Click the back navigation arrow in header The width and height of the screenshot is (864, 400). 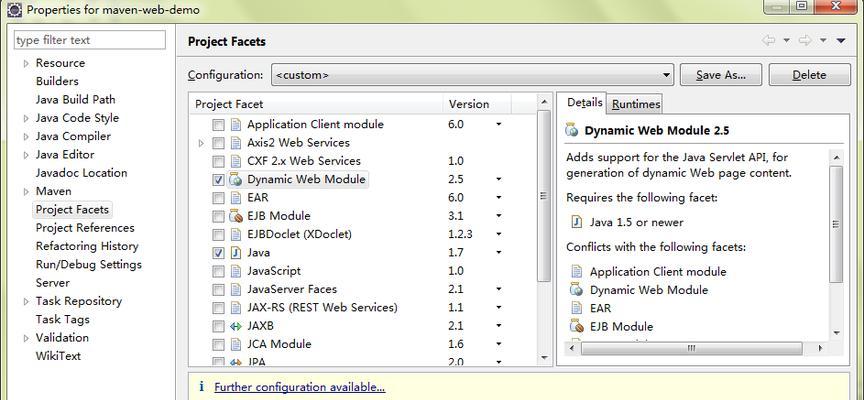pos(768,40)
